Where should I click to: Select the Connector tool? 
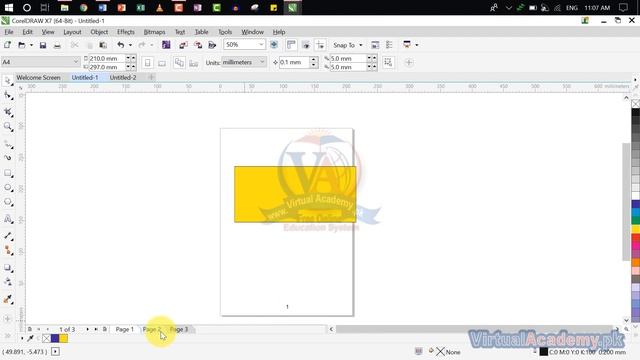pyautogui.click(x=7, y=251)
